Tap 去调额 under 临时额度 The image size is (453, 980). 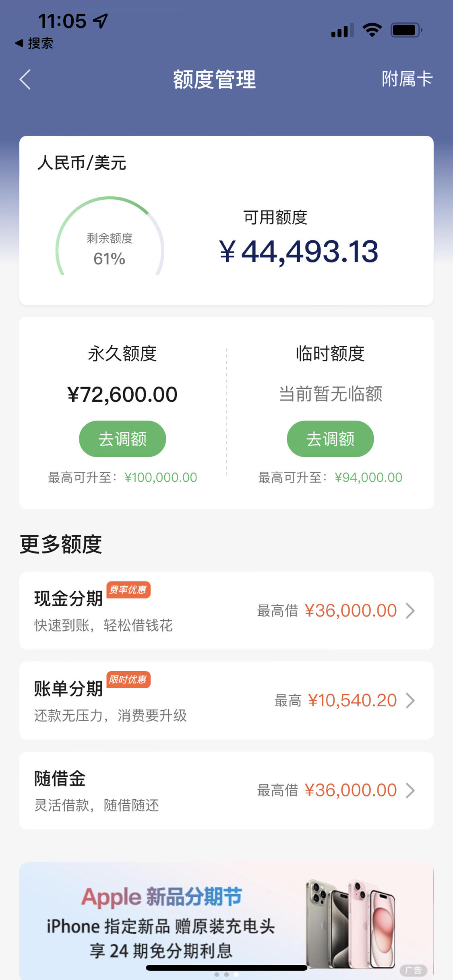pos(330,439)
